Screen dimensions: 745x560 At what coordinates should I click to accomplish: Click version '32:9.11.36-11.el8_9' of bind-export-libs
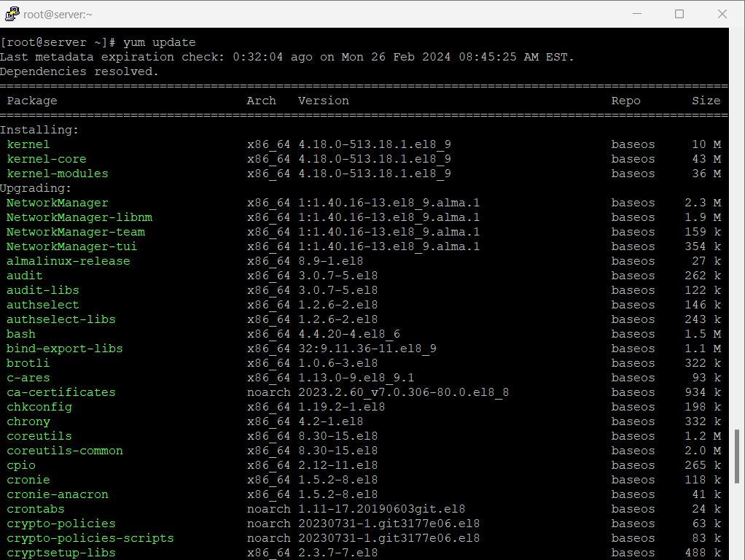367,349
